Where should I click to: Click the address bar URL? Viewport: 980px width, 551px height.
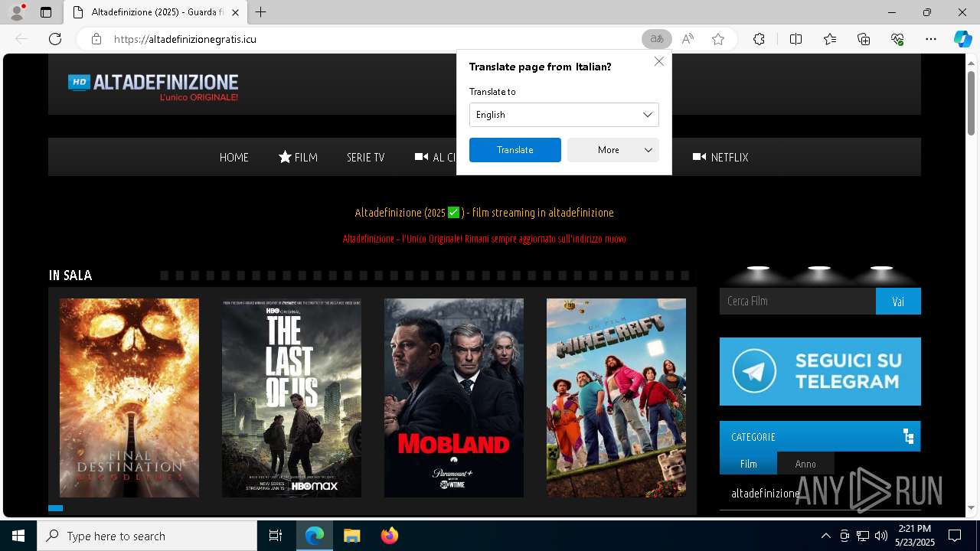[x=185, y=39]
